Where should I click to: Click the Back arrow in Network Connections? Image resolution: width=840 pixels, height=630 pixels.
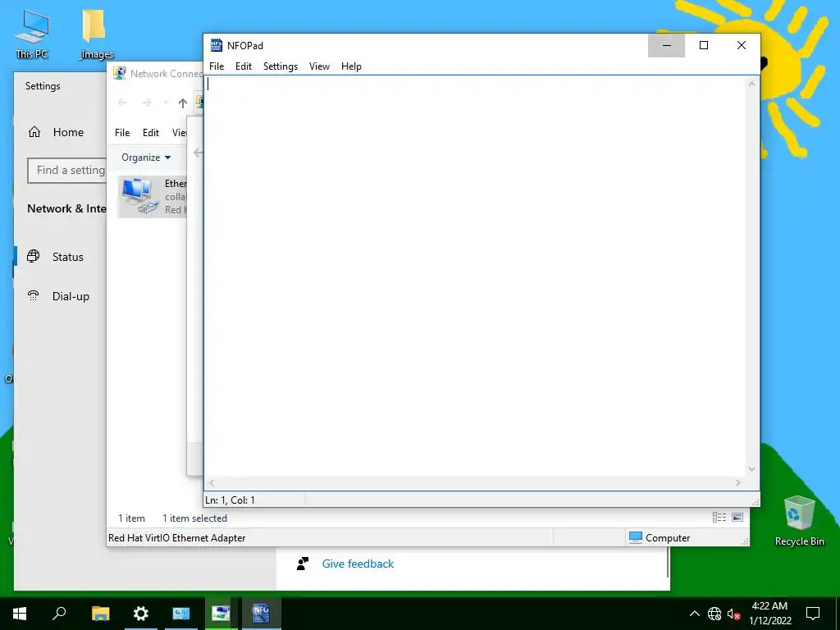[123, 103]
